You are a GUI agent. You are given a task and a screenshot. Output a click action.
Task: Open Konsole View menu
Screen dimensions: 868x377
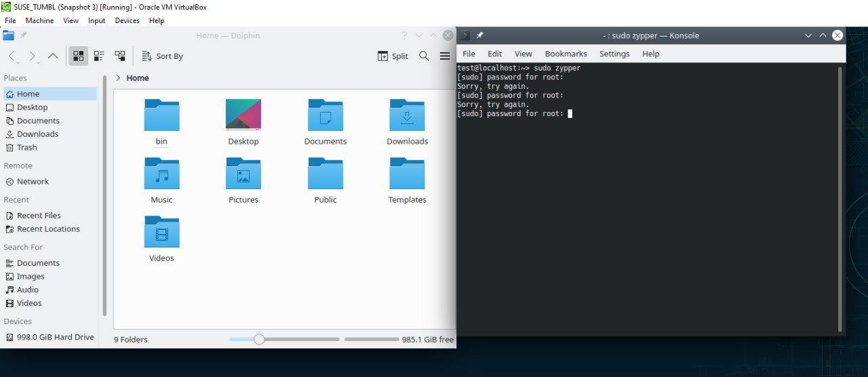[523, 54]
